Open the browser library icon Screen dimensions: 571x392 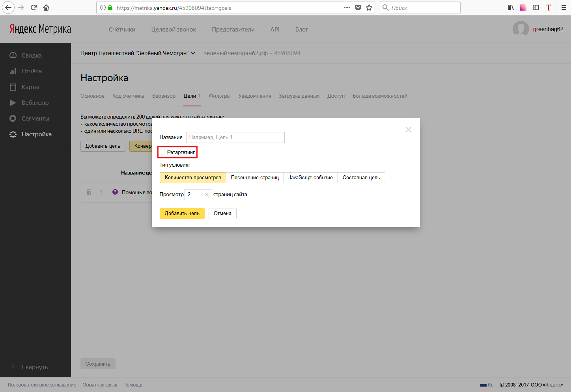[x=511, y=7]
